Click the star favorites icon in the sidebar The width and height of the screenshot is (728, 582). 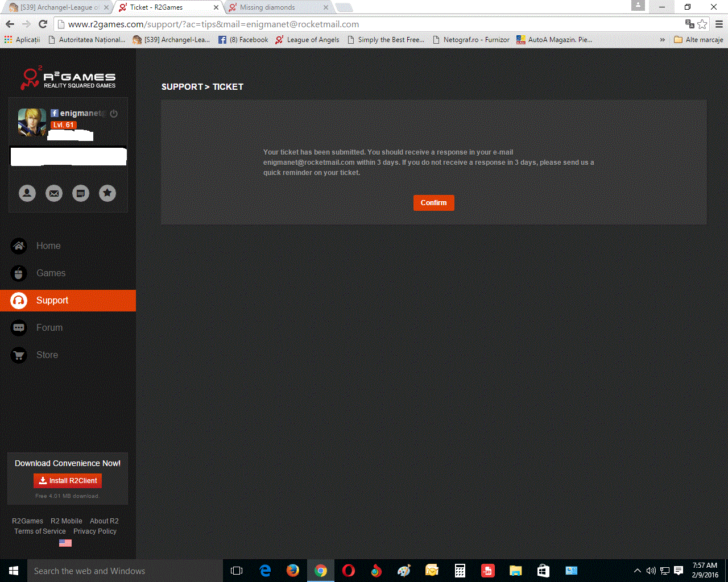tap(107, 193)
